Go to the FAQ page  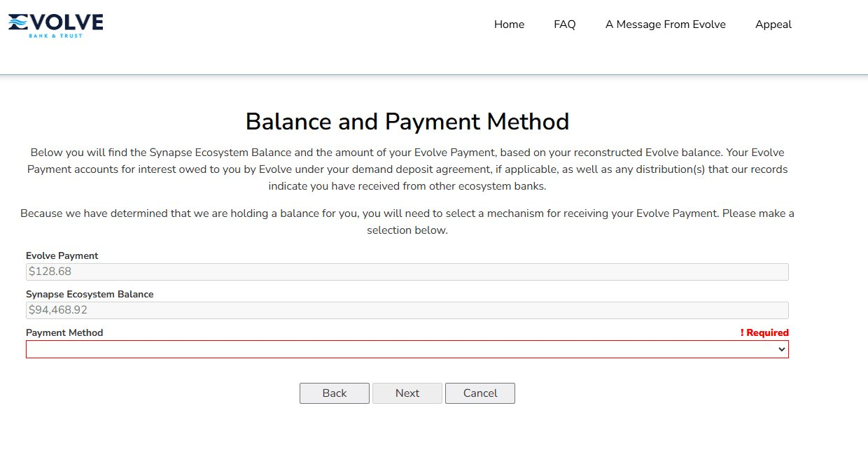564,24
